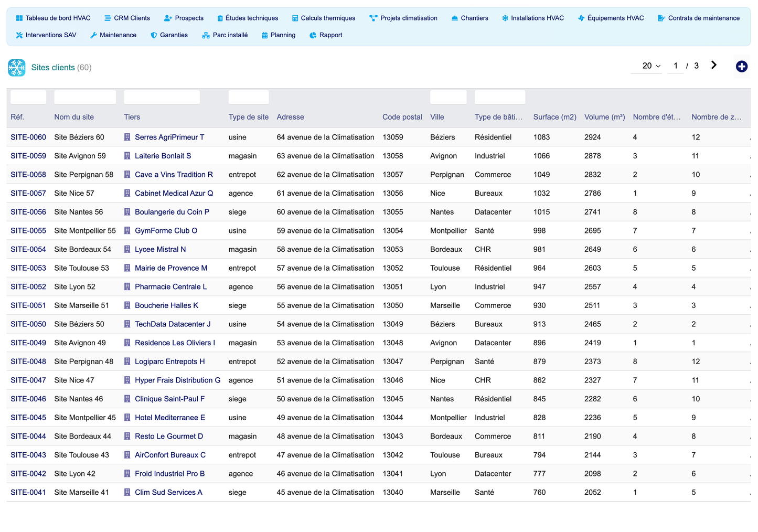Image resolution: width=758 pixels, height=532 pixels.
Task: Open the Type de site filter
Action: click(249, 97)
